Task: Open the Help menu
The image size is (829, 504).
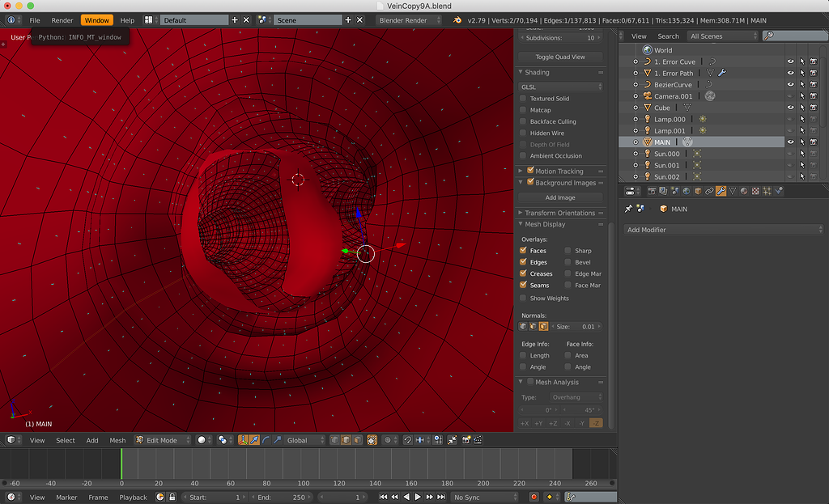Action: tap(127, 20)
